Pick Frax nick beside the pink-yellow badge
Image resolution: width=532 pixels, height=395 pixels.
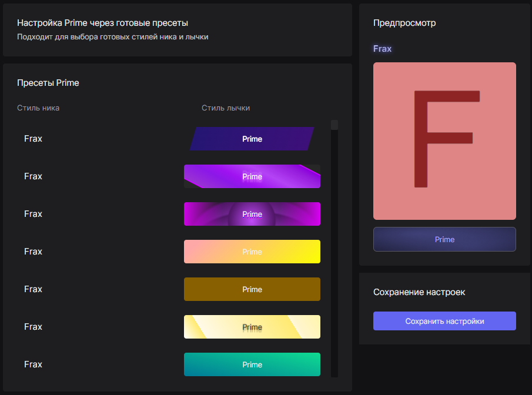pos(34,252)
